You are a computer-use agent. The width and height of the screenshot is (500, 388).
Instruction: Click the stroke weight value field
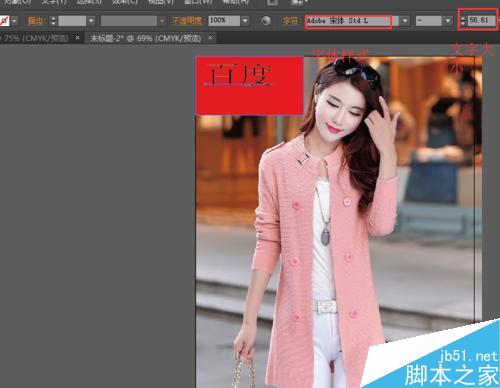(72, 21)
